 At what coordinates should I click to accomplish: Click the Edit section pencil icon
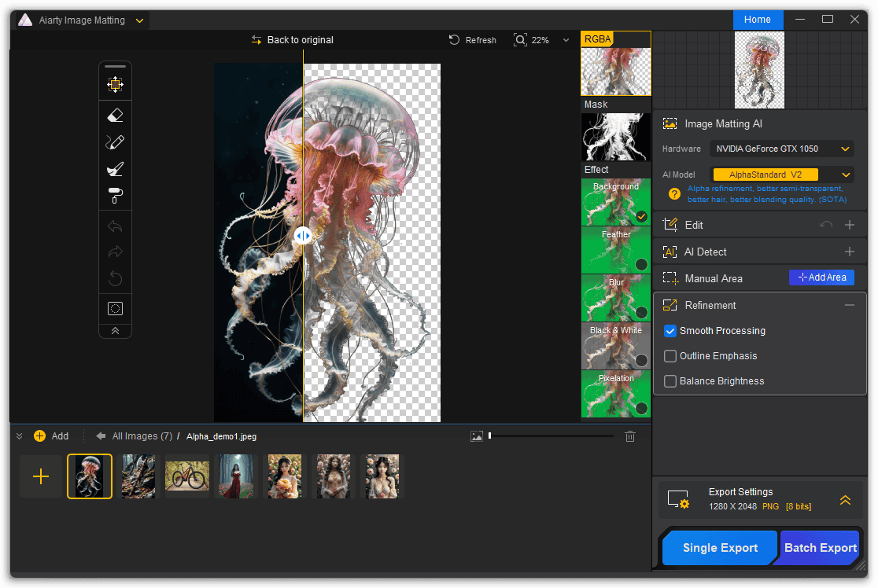(670, 225)
